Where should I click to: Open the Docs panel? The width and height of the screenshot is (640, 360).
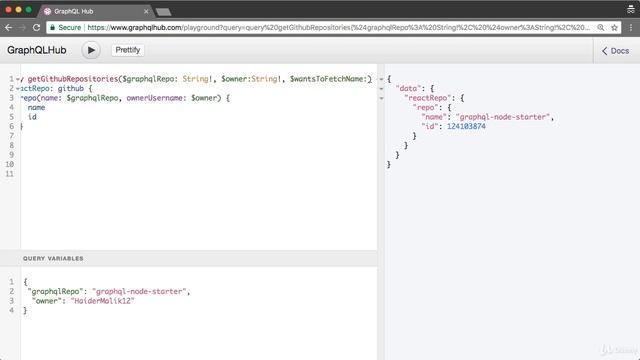pyautogui.click(x=616, y=51)
